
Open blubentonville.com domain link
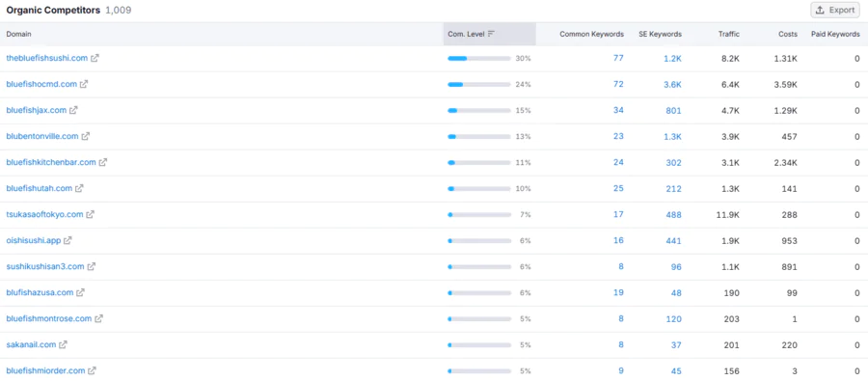(x=42, y=136)
